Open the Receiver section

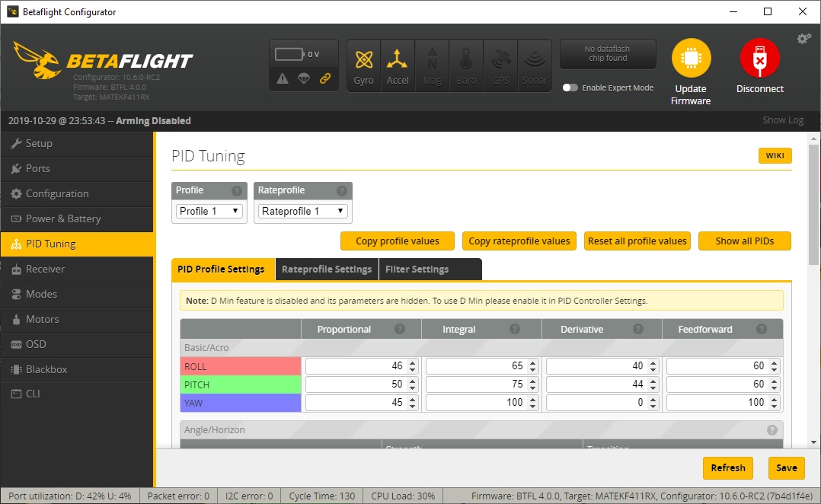[x=77, y=269]
